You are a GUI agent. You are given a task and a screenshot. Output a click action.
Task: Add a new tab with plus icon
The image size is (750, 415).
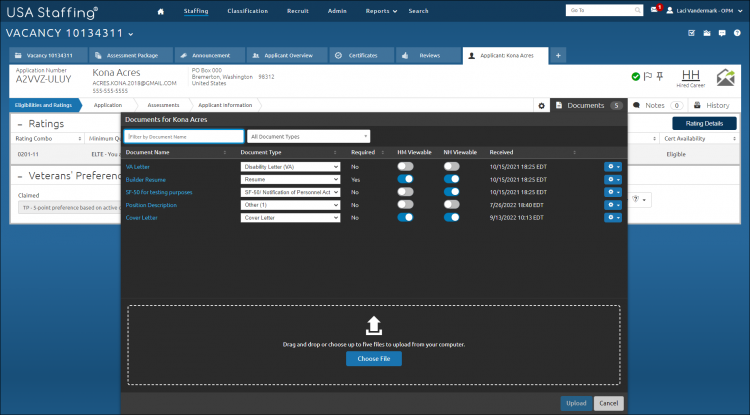point(558,55)
